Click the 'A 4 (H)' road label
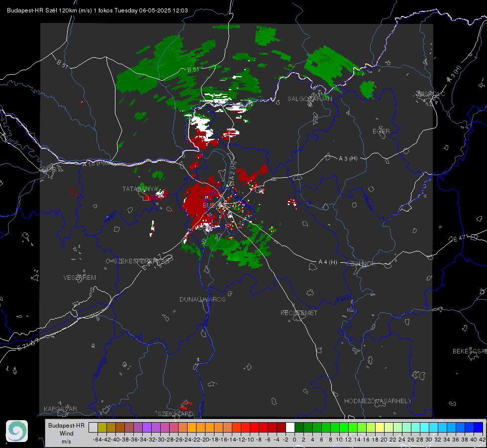This screenshot has height=448, width=487. [x=328, y=262]
